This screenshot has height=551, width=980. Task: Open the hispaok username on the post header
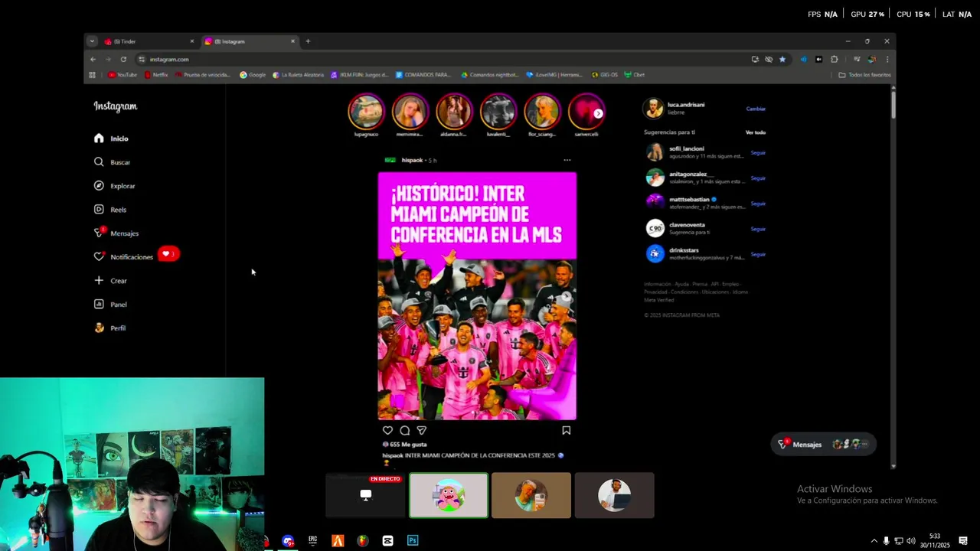[x=412, y=160]
